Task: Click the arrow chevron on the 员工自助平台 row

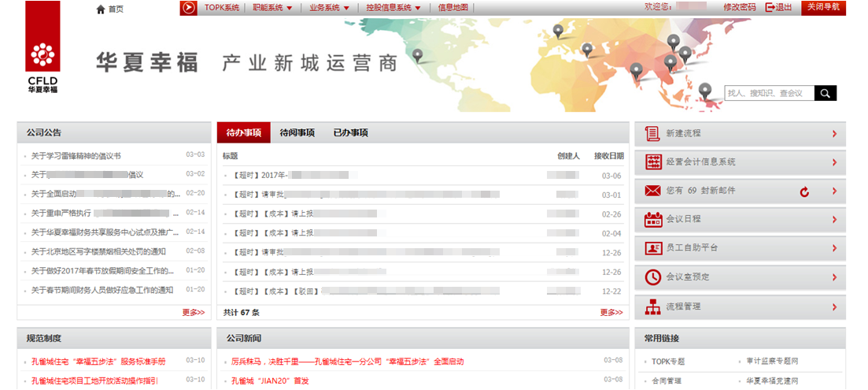Action: [x=834, y=248]
